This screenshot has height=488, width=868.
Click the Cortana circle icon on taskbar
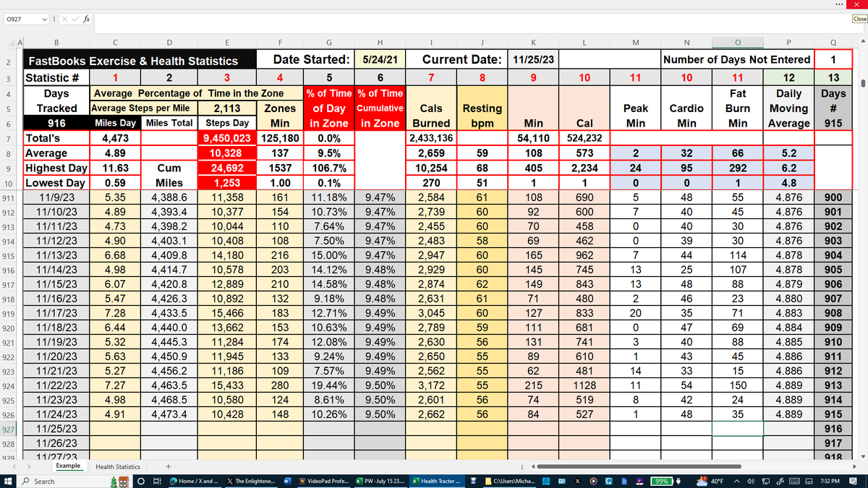pyautogui.click(x=141, y=481)
